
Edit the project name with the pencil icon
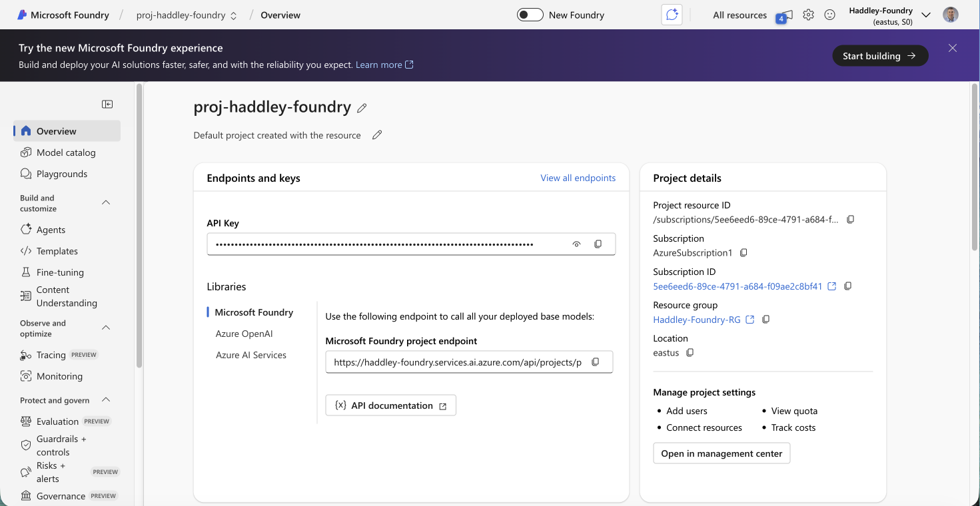tap(362, 107)
